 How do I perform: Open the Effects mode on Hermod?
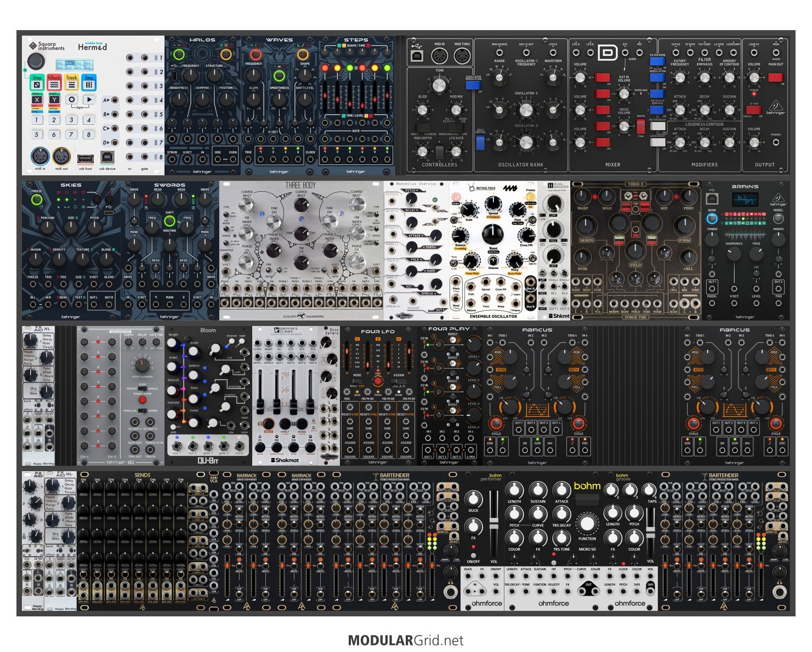[54, 83]
